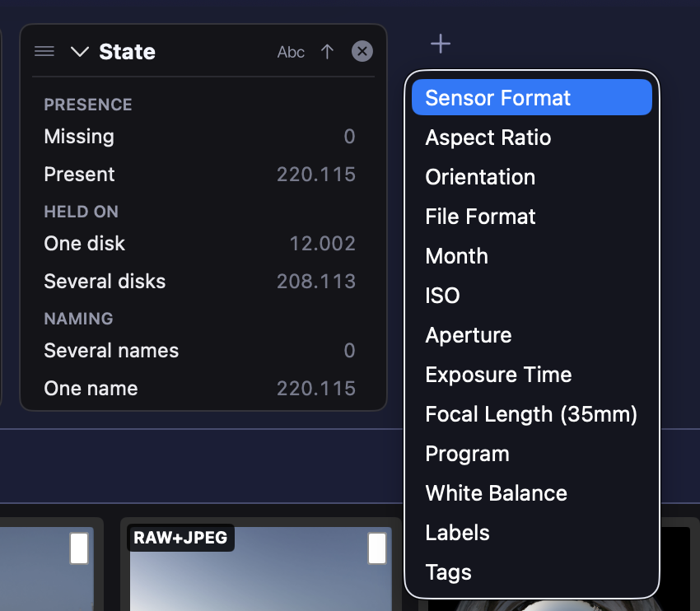Select Focal Length (35mm) menu item
Image resolution: width=700 pixels, height=611 pixels.
[x=532, y=413]
